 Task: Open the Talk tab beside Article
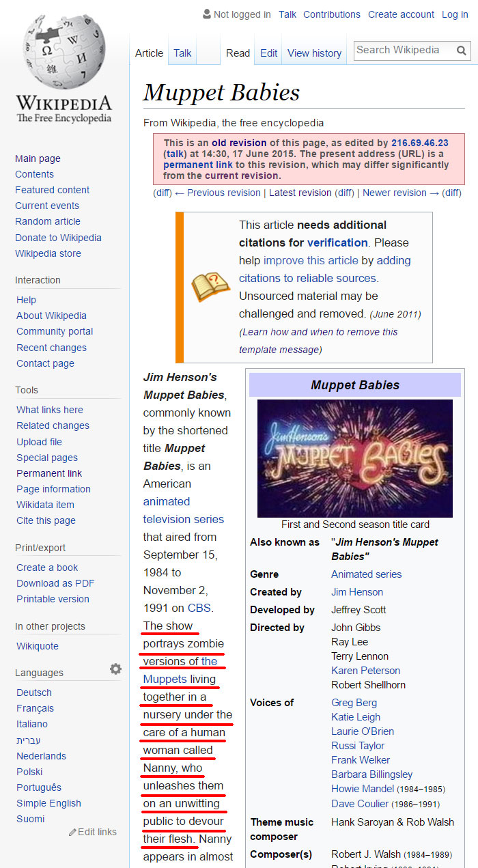[x=182, y=53]
